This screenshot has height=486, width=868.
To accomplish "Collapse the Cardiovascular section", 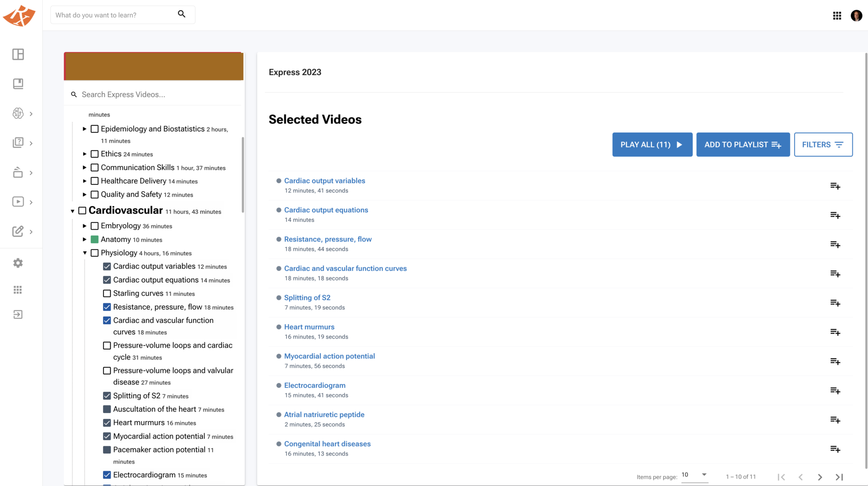I will tap(72, 211).
